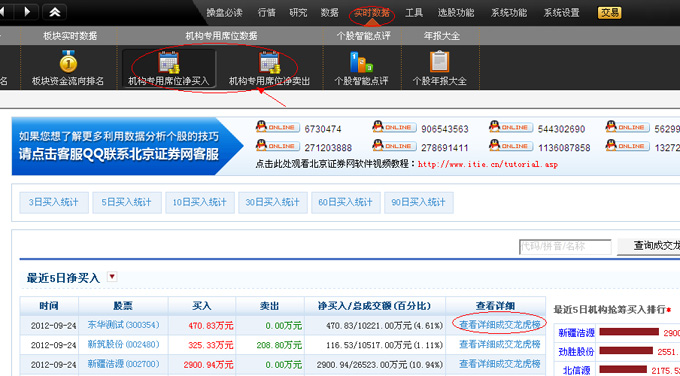Open stock link 新疆浩源 (002700)
This screenshot has height=376, width=680.
[123, 364]
